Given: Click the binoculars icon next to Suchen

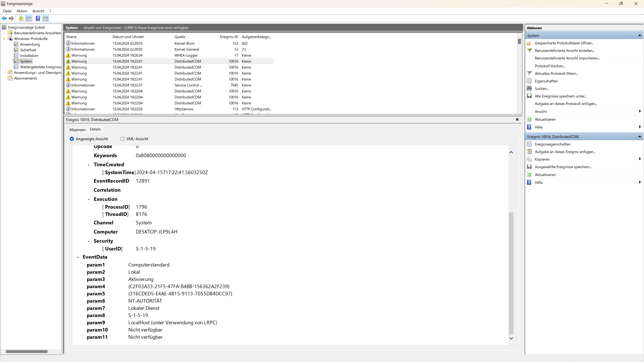Looking at the screenshot, I should pyautogui.click(x=529, y=88).
